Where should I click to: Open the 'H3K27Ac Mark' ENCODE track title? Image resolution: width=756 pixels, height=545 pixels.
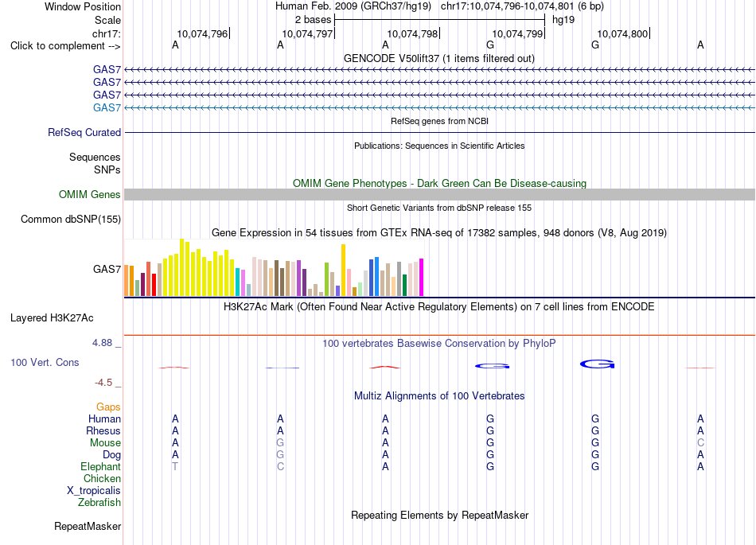pyautogui.click(x=438, y=307)
